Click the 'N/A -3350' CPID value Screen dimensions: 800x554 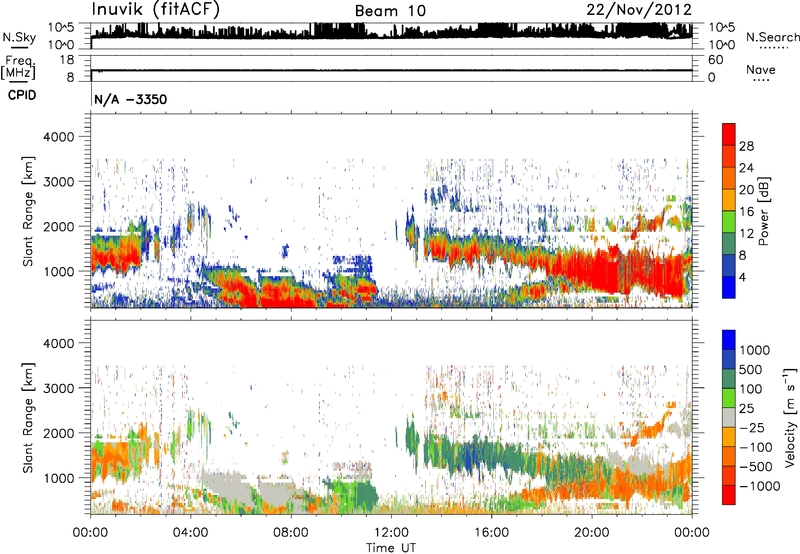131,99
